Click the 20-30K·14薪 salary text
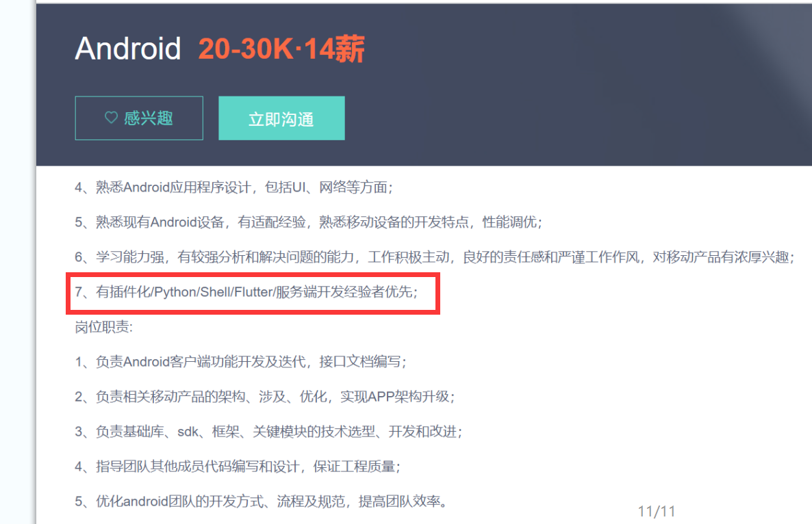The image size is (812, 524). pyautogui.click(x=281, y=49)
